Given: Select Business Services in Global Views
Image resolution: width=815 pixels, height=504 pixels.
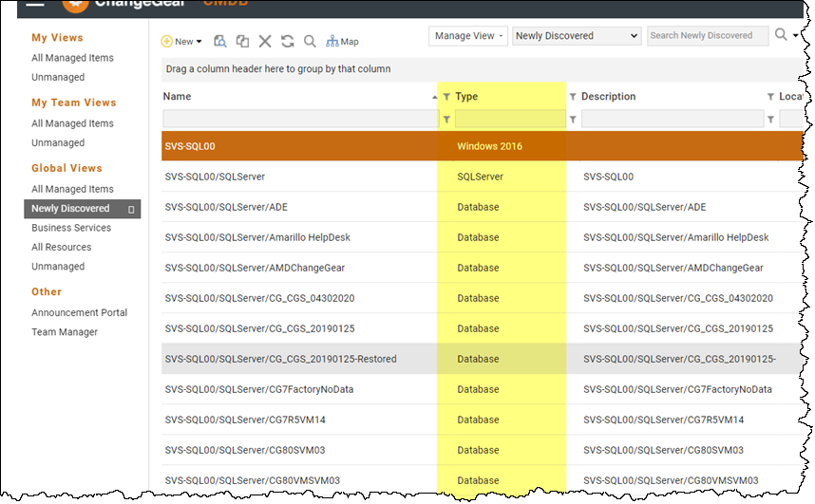Looking at the screenshot, I should tap(71, 228).
